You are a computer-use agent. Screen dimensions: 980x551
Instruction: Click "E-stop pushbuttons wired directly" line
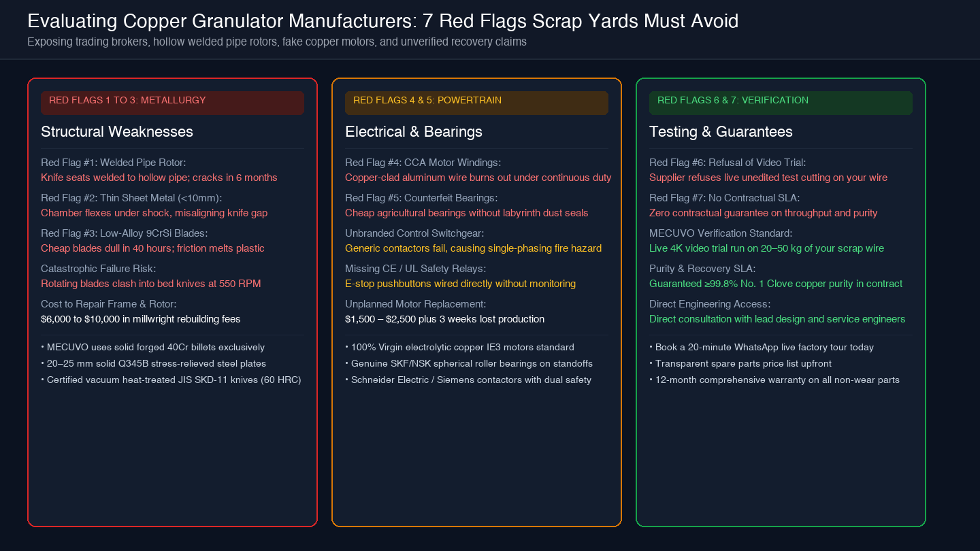pyautogui.click(x=461, y=284)
